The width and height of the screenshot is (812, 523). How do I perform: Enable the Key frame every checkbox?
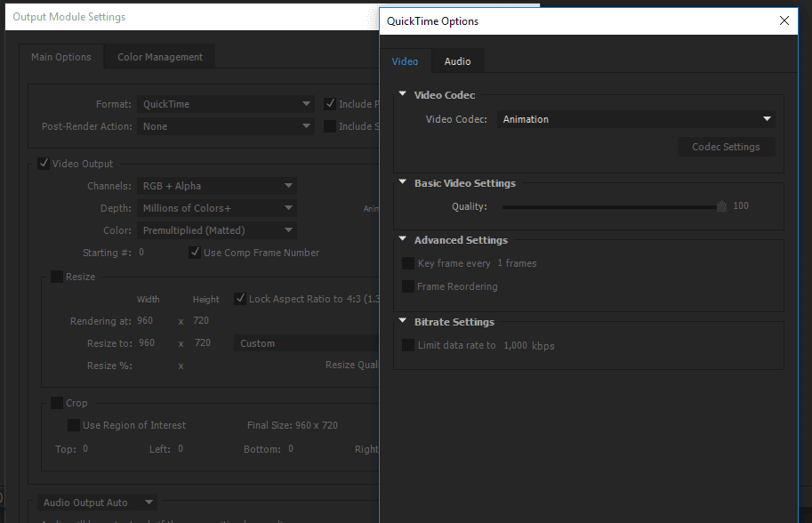click(x=408, y=263)
